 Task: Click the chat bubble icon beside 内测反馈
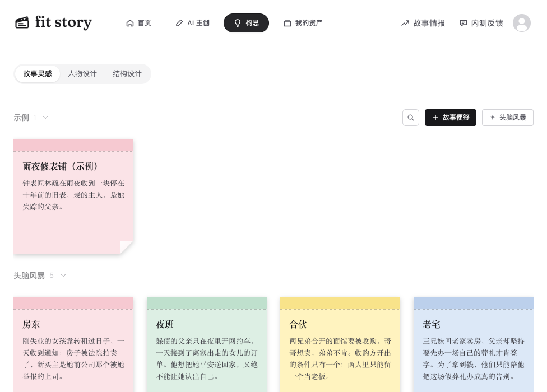click(x=463, y=23)
